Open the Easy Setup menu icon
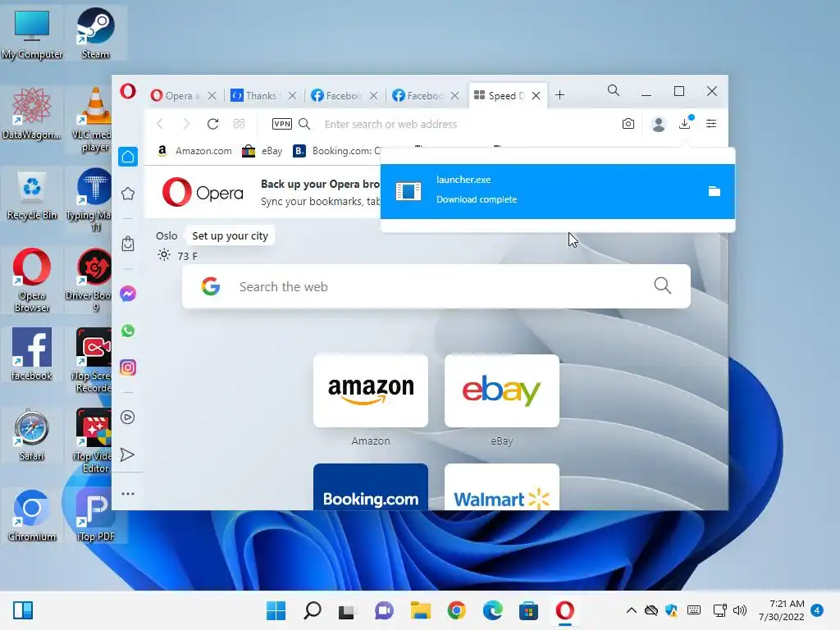 pyautogui.click(x=711, y=124)
